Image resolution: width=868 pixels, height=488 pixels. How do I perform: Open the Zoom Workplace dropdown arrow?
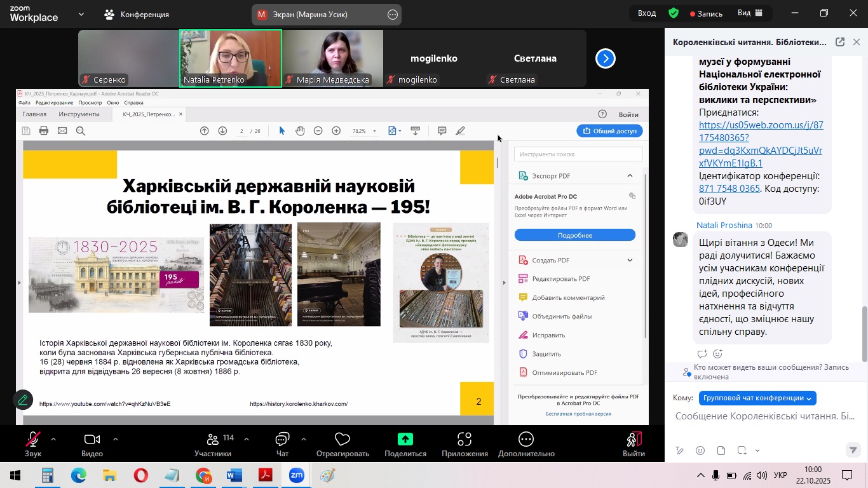(81, 14)
